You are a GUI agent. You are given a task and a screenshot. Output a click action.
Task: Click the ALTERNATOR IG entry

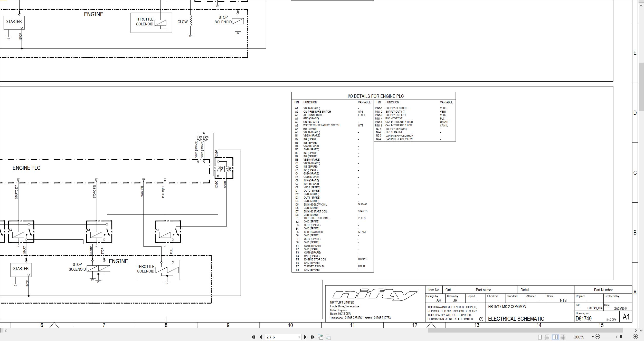pyautogui.click(x=313, y=232)
